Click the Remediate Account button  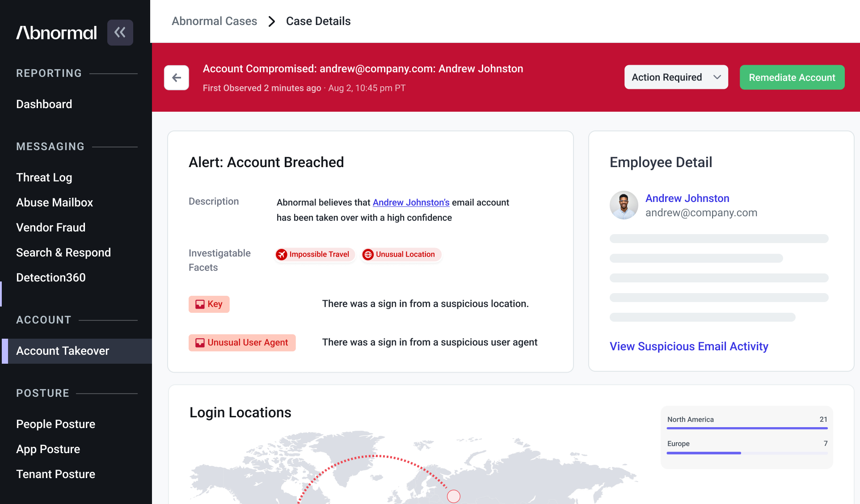tap(792, 77)
